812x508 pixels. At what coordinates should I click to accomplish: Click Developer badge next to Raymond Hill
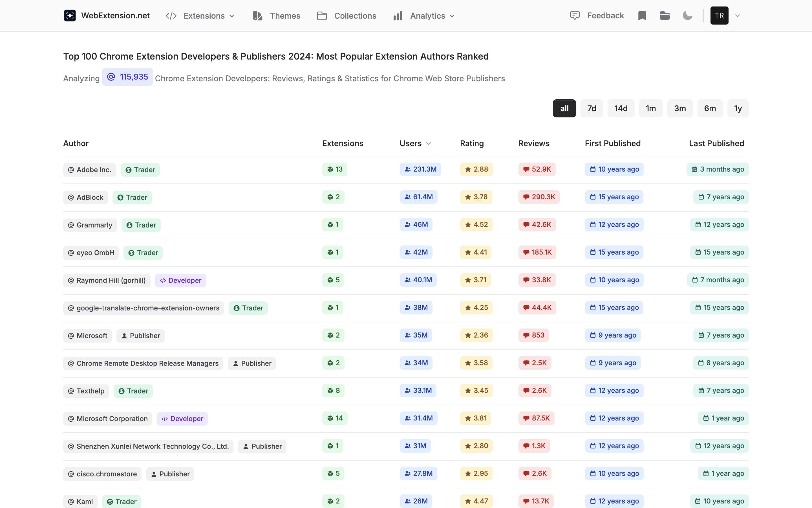180,280
